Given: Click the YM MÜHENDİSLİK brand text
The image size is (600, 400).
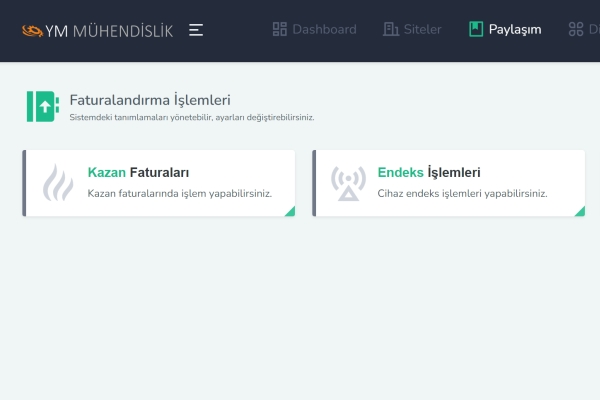Looking at the screenshot, I should [109, 31].
